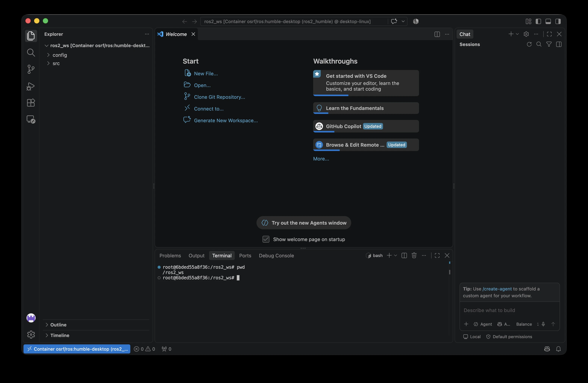Toggle the bottom panel visibility
588x383 pixels.
548,21
